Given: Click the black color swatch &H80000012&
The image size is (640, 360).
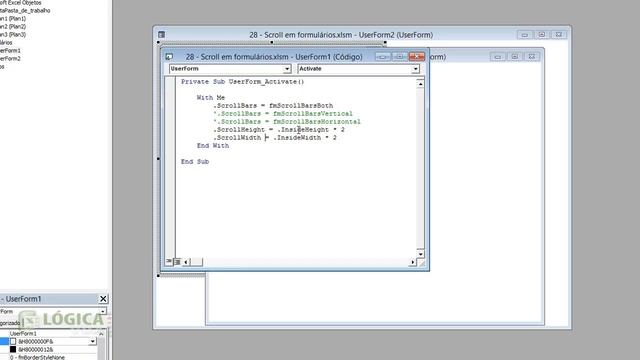Looking at the screenshot, I should (x=13, y=349).
